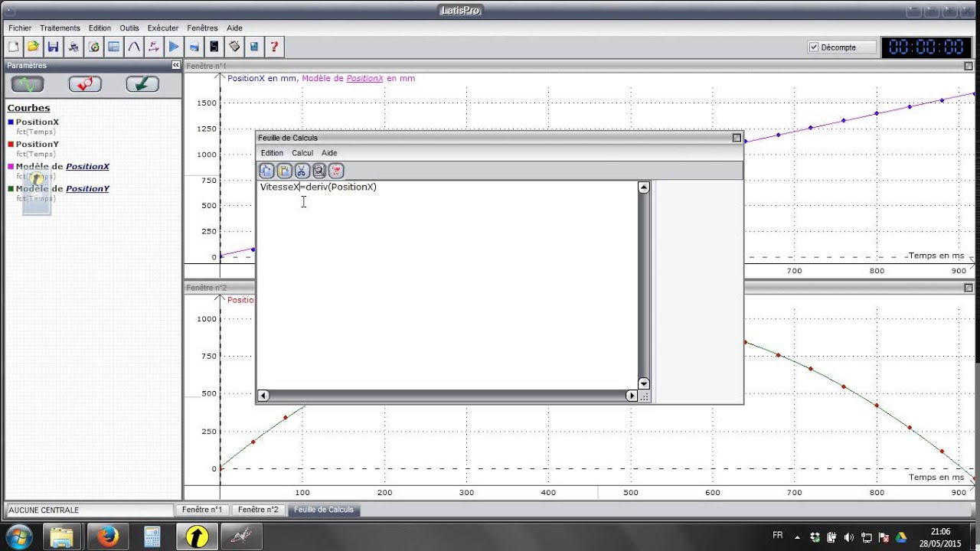Select the green checkmark arrow parameters button
The height and width of the screenshot is (551, 980).
(142, 84)
